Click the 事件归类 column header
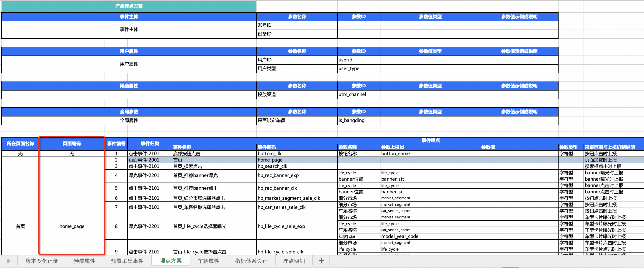Viewport: 644px width, 268px height. pyautogui.click(x=150, y=144)
